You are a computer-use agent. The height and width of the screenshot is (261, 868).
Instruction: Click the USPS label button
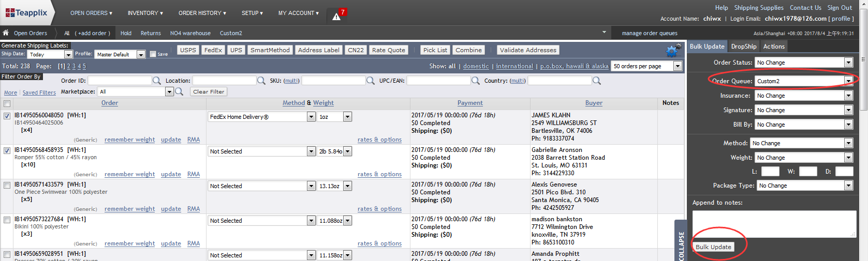click(188, 50)
